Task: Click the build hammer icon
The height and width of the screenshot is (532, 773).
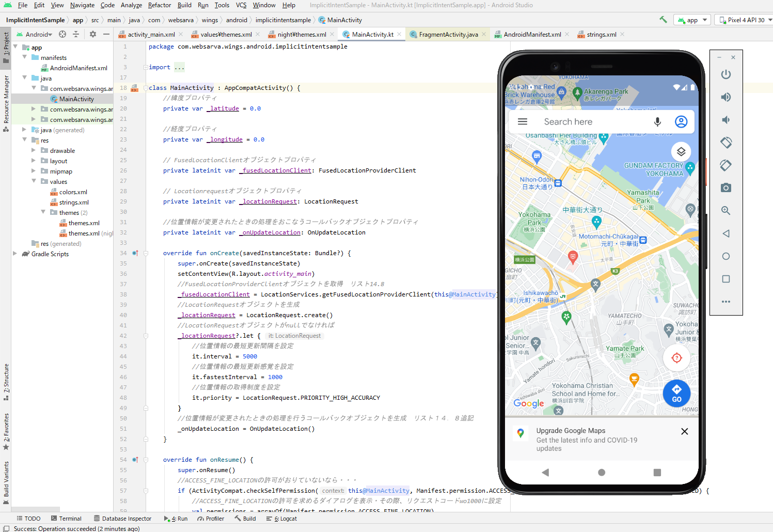Action: [663, 20]
